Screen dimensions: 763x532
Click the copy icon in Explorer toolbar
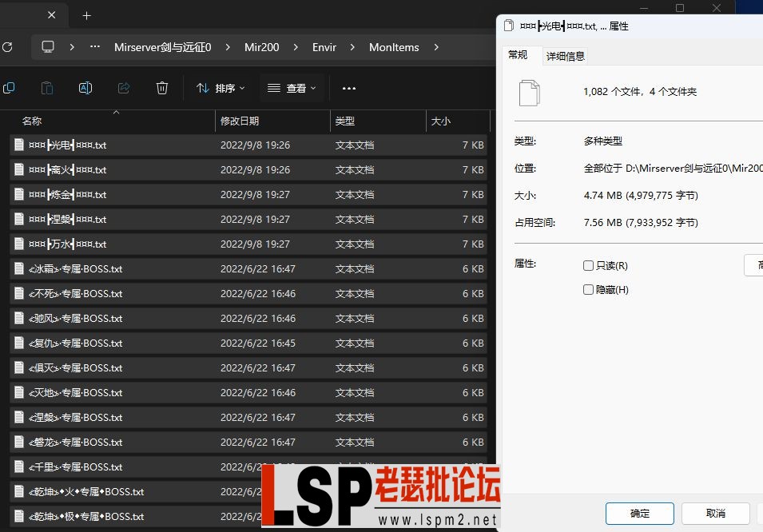pos(9,88)
